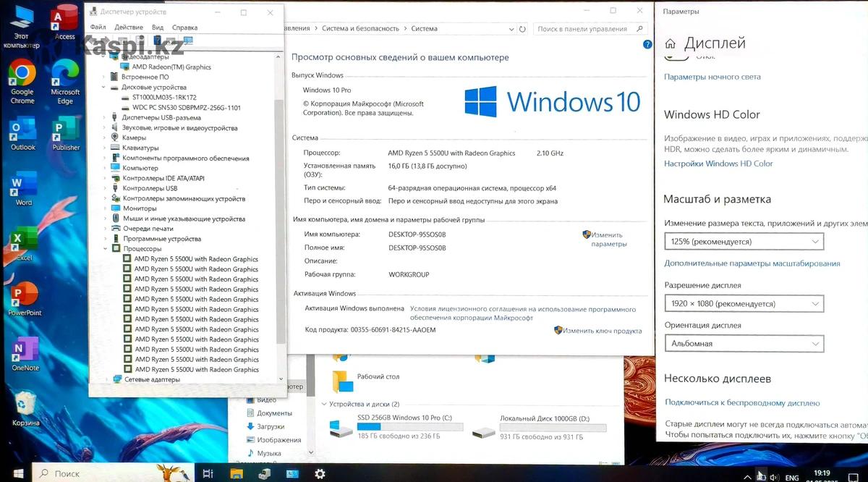Collapse the Устройства и диски group
Image resolution: width=868 pixels, height=482 pixels.
(x=323, y=404)
